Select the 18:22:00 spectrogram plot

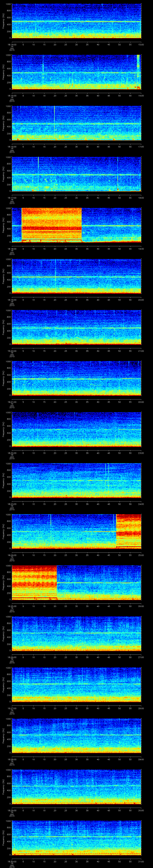(x=77, y=429)
